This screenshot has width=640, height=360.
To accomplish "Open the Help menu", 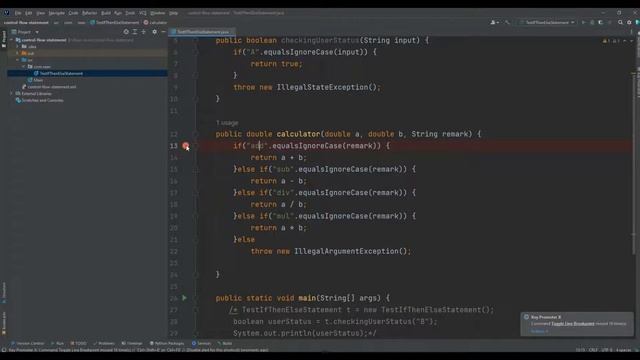I will point(173,13).
